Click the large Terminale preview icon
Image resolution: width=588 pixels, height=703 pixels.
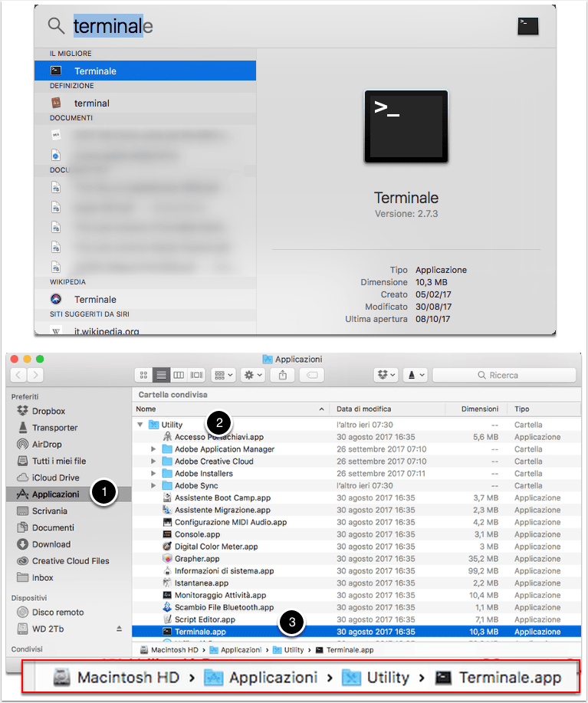[406, 126]
